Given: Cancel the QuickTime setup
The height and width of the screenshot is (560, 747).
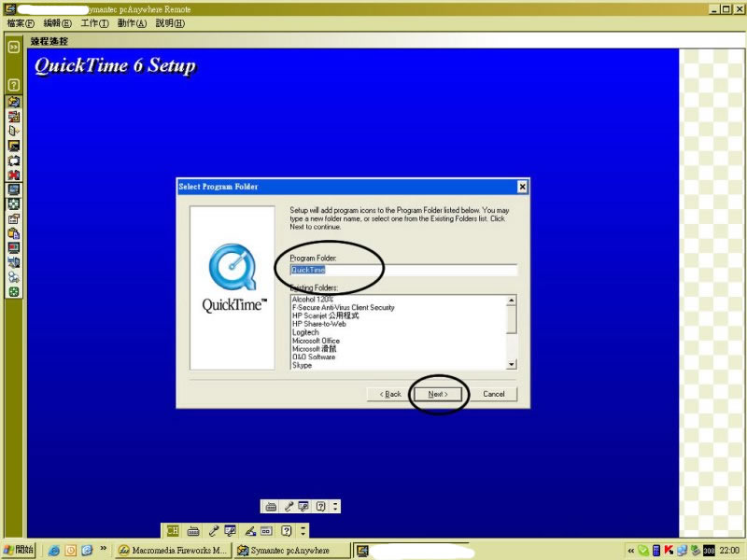Looking at the screenshot, I should point(494,394).
